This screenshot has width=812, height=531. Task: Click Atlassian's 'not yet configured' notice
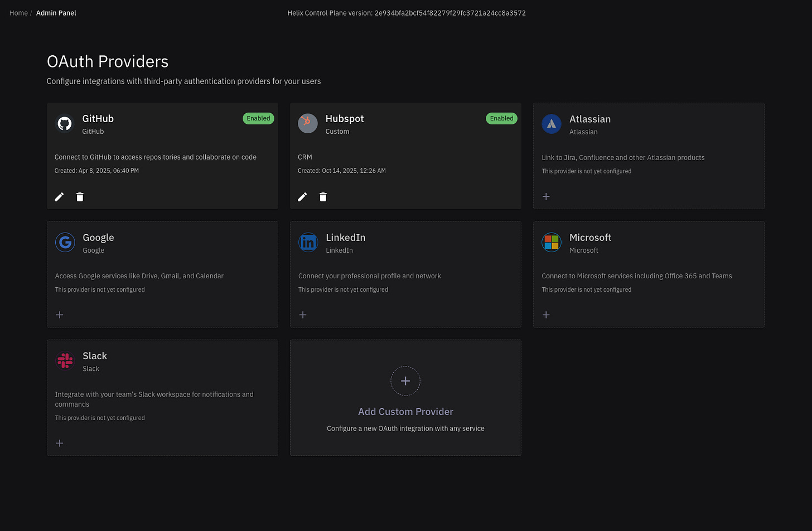tap(587, 171)
